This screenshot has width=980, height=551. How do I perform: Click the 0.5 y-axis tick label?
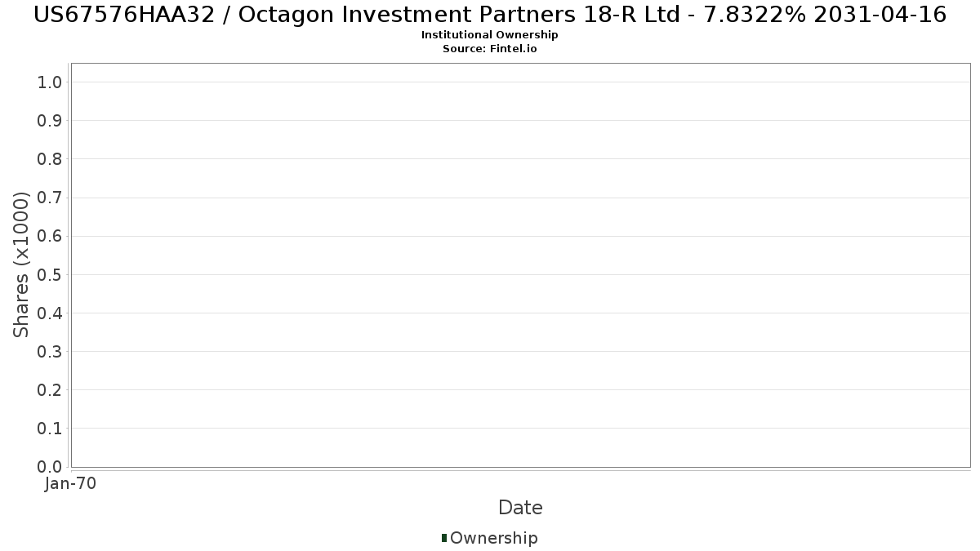tap(50, 274)
